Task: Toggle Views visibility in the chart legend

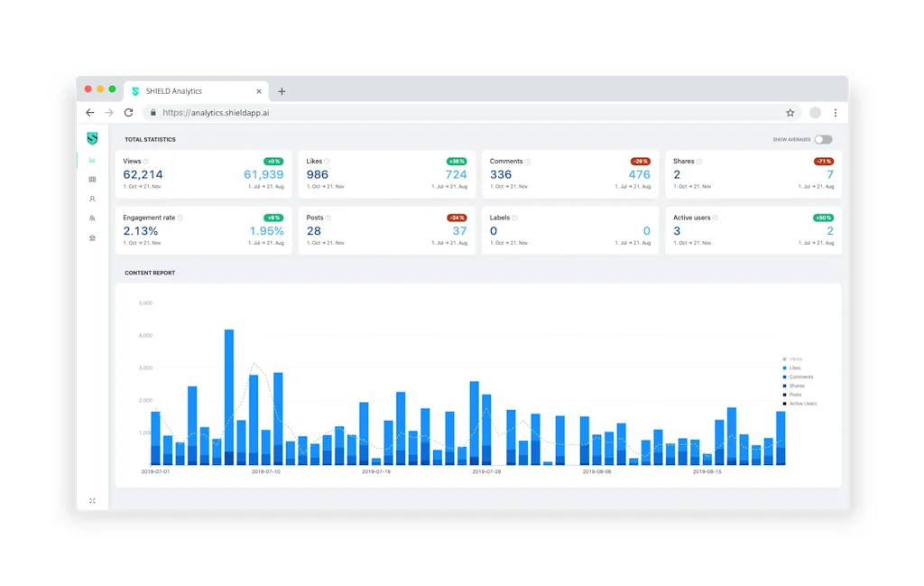Action: click(x=794, y=358)
